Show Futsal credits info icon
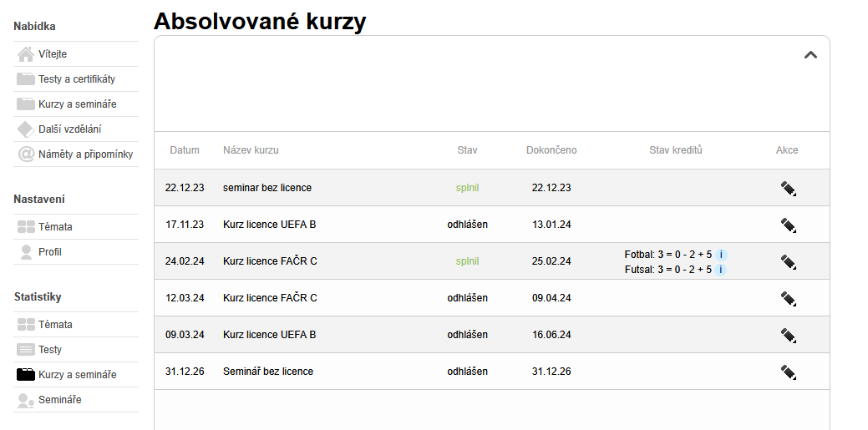868x430 pixels. 722,270
